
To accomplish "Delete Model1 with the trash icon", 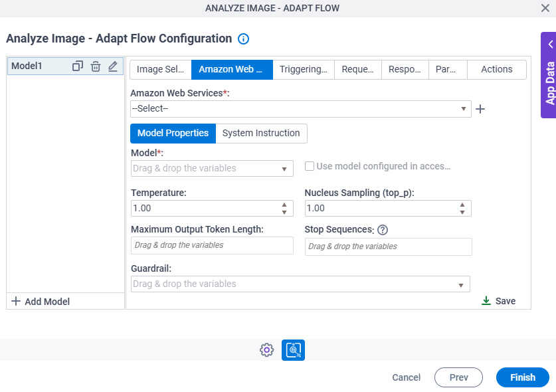I will click(96, 66).
